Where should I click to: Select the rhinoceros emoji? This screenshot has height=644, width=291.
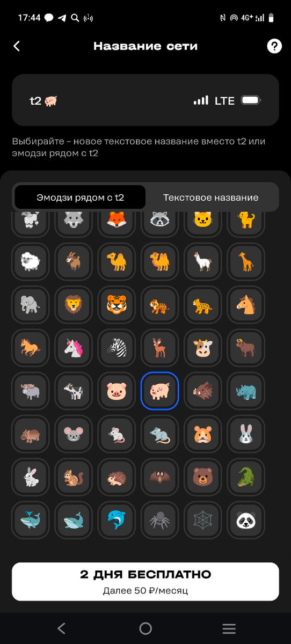[246, 391]
